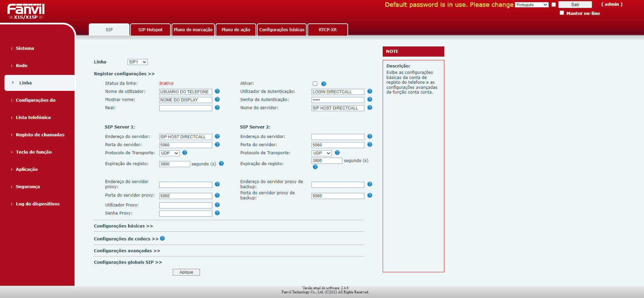Click help icon beside Configurações de codecs
Image resolution: width=644 pixels, height=298 pixels.
(162, 239)
